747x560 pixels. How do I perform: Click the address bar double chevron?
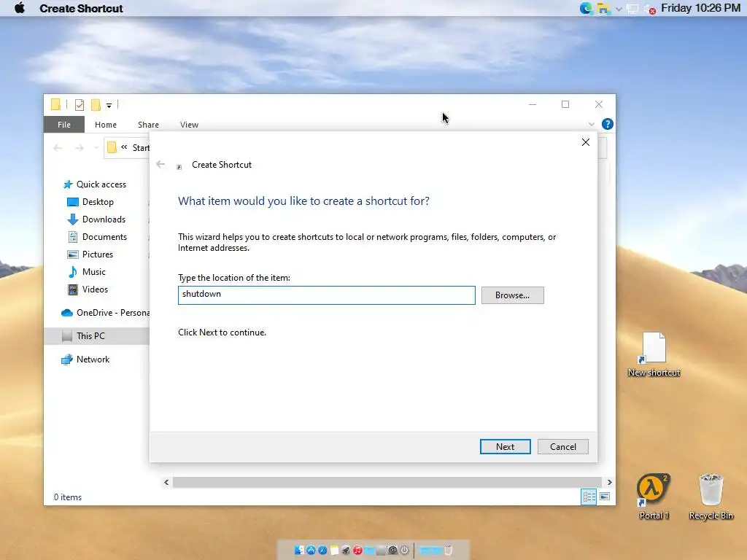(124, 147)
